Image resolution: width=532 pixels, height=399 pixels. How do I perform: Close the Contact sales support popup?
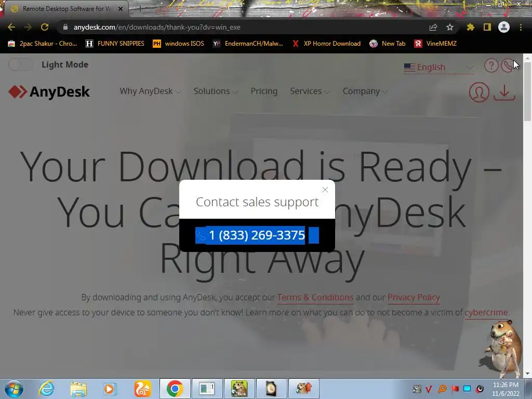pyautogui.click(x=325, y=190)
